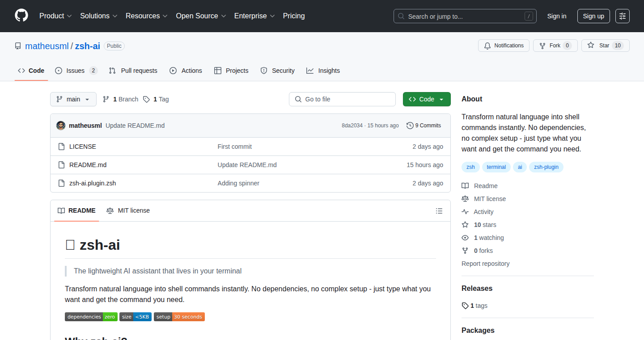Switch to the Projects tab

pyautogui.click(x=231, y=71)
